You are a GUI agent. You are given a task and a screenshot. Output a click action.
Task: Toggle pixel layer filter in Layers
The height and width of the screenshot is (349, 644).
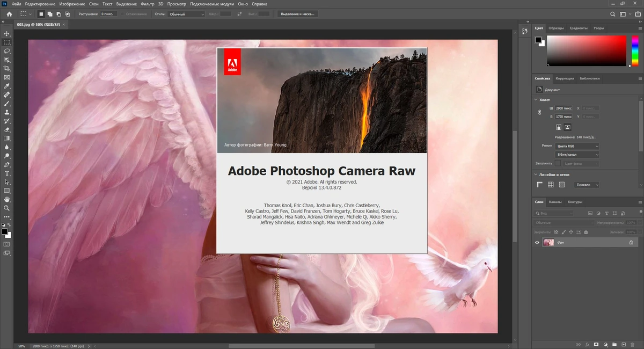pos(591,213)
